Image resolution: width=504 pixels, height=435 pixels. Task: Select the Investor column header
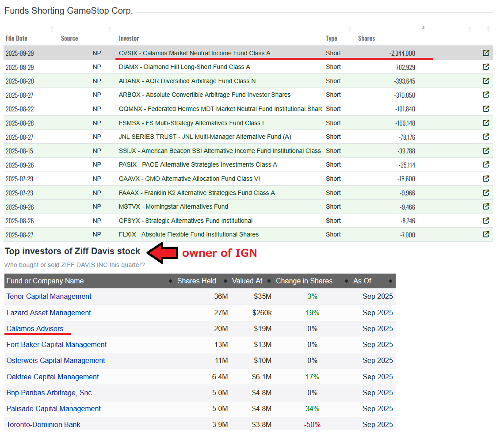[129, 38]
